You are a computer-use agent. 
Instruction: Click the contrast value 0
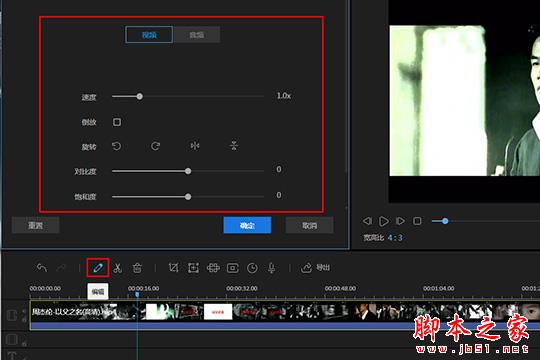tap(279, 169)
